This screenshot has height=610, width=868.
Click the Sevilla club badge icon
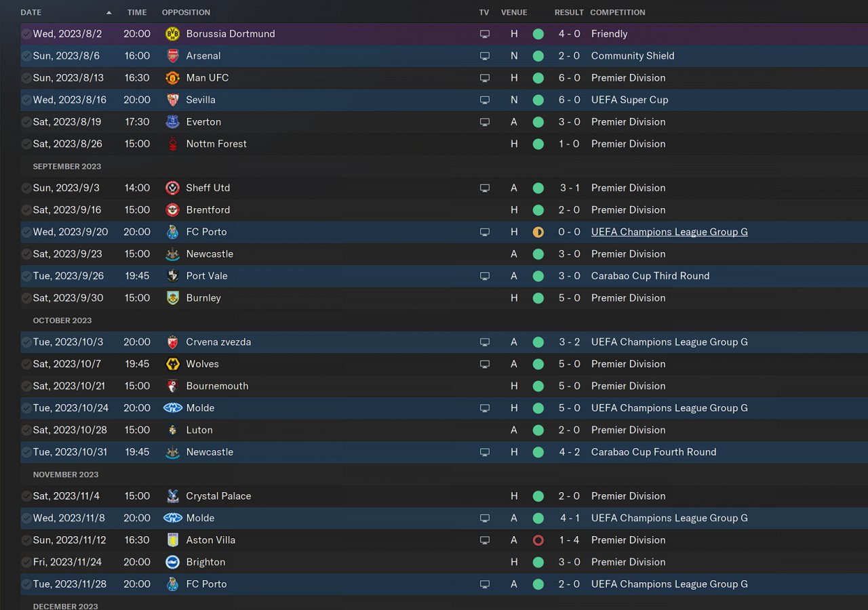tap(172, 100)
